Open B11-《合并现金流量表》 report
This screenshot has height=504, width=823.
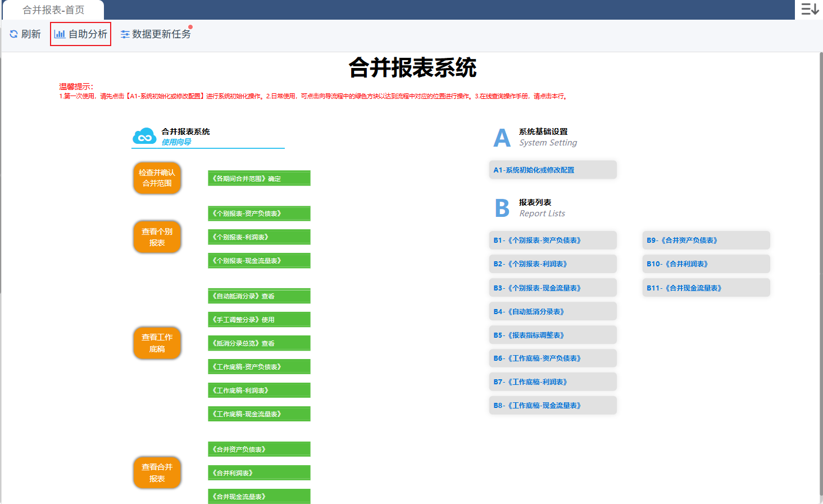coord(706,288)
